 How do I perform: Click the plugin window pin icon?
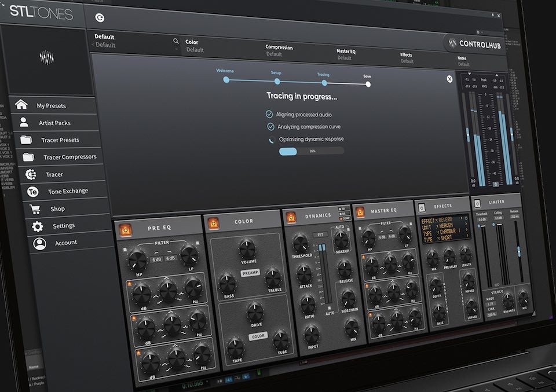tap(492, 15)
